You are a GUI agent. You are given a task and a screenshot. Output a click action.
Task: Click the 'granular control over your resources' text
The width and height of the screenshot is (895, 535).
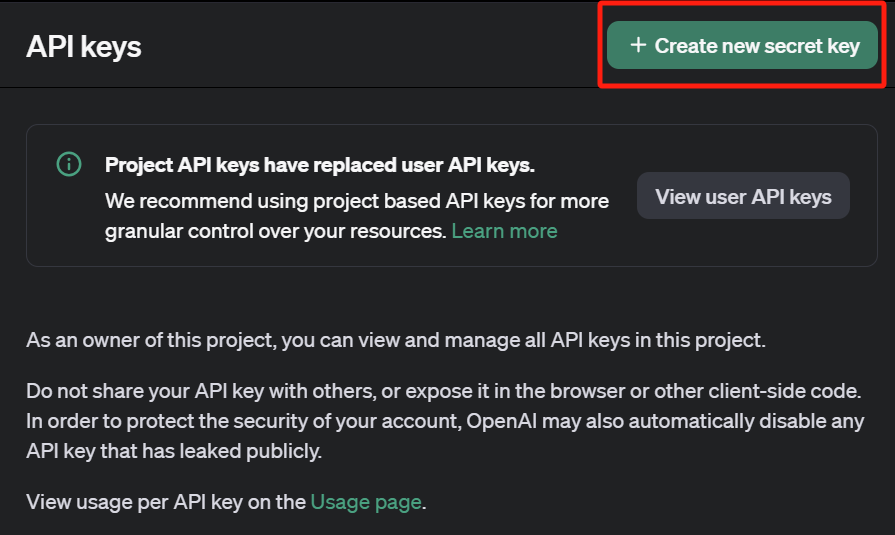coord(275,231)
